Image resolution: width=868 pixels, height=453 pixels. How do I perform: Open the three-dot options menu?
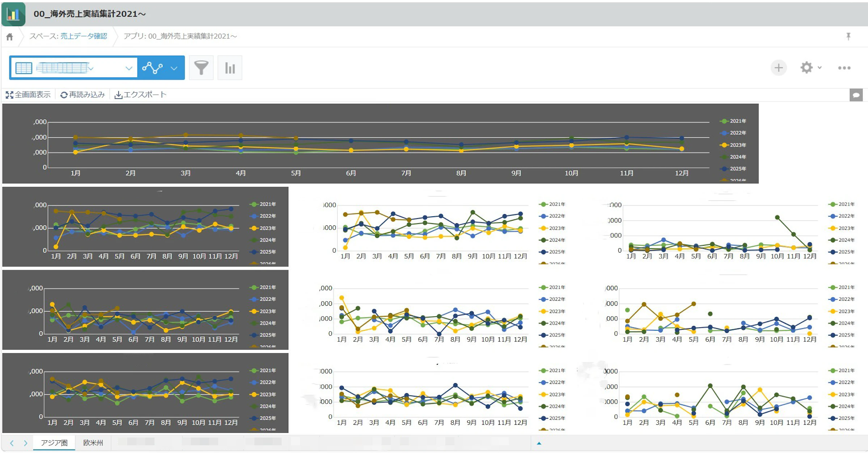pyautogui.click(x=844, y=68)
